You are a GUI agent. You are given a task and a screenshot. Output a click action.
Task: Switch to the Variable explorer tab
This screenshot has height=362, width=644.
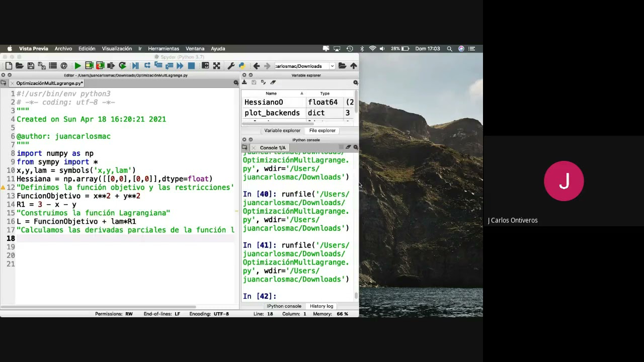pos(282,131)
